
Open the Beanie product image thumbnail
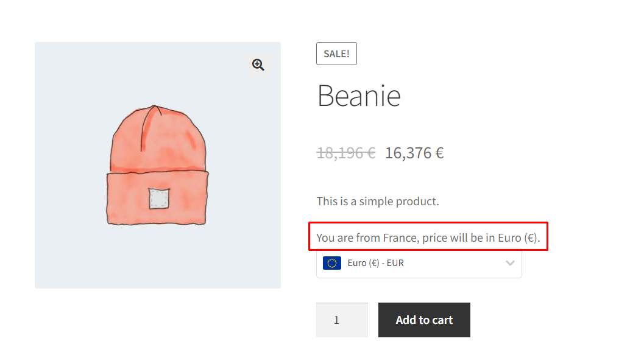click(158, 165)
